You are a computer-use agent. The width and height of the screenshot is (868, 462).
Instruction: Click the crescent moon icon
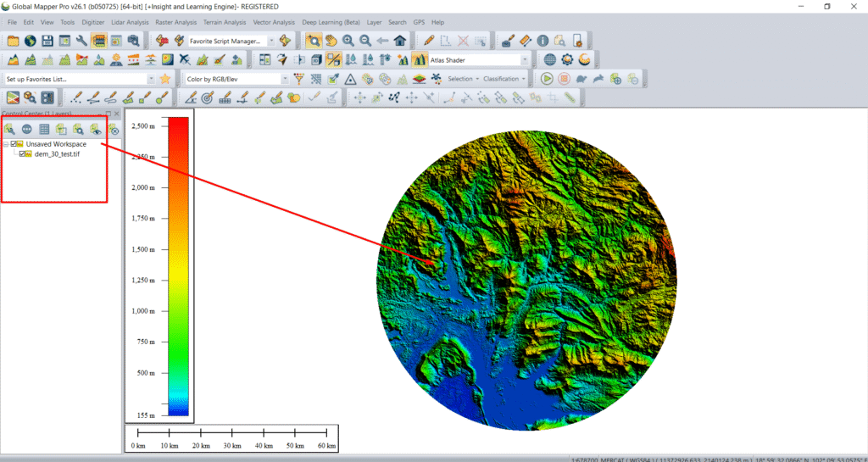(x=584, y=59)
